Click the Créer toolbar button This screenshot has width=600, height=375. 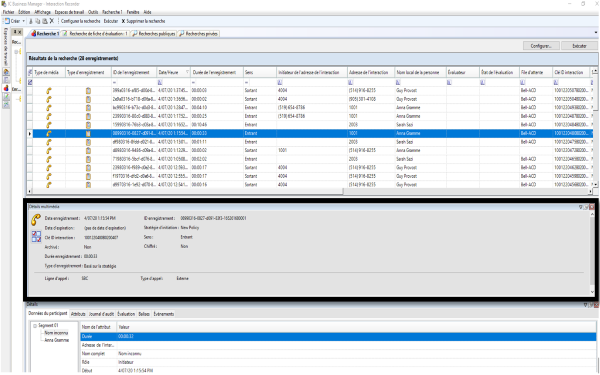pyautogui.click(x=12, y=21)
